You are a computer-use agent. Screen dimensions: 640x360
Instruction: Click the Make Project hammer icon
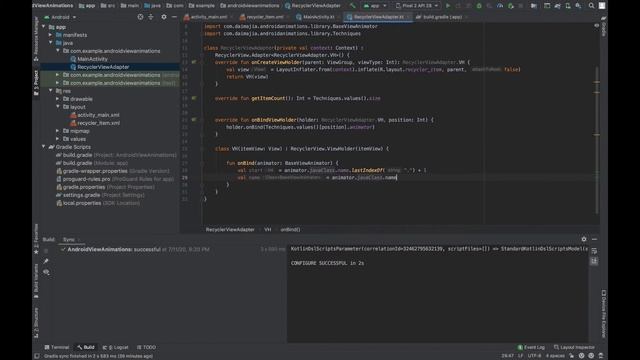[353, 6]
